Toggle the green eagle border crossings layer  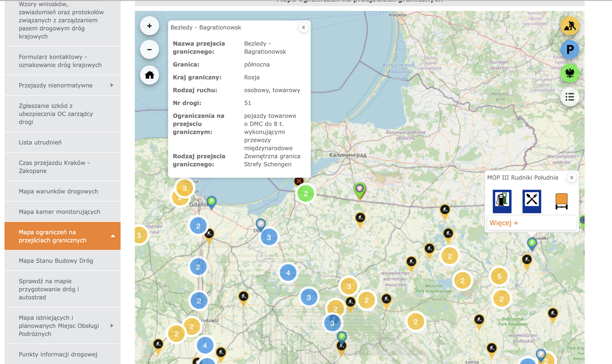[x=569, y=73]
